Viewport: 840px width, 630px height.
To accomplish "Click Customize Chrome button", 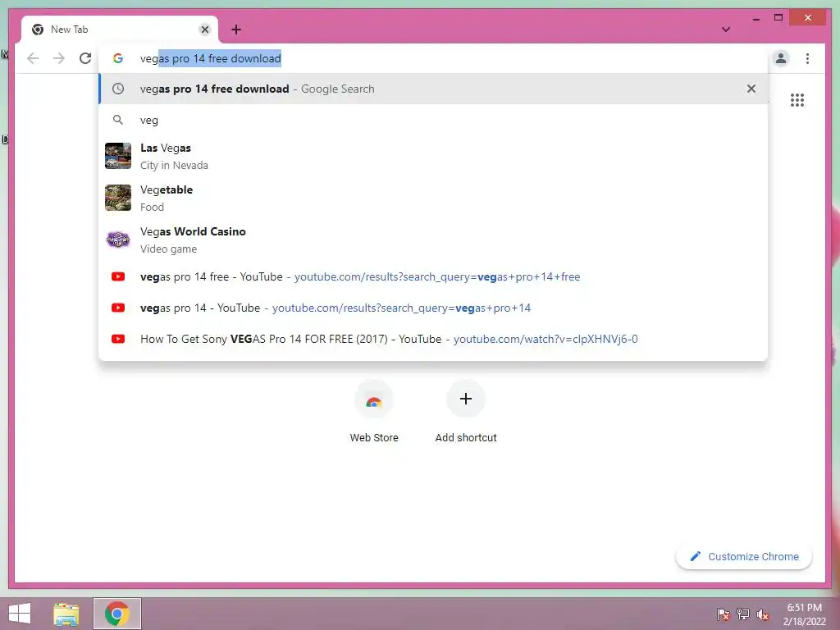I will pos(744,557).
